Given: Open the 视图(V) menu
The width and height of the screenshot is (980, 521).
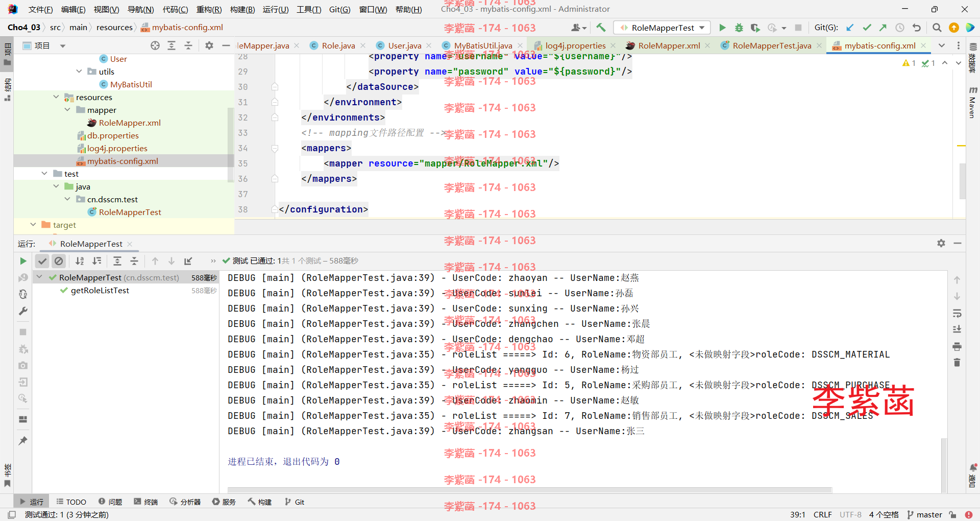Looking at the screenshot, I should point(106,9).
